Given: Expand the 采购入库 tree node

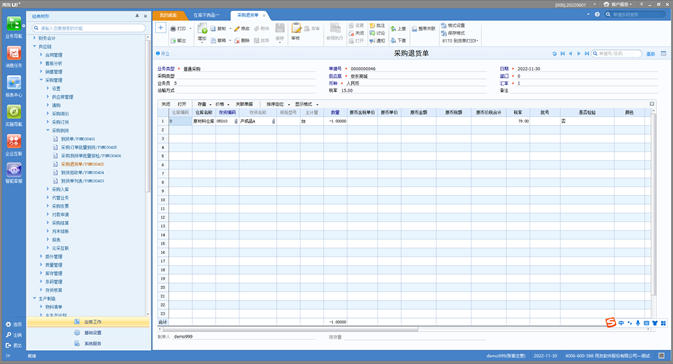Looking at the screenshot, I should pyautogui.click(x=48, y=189).
